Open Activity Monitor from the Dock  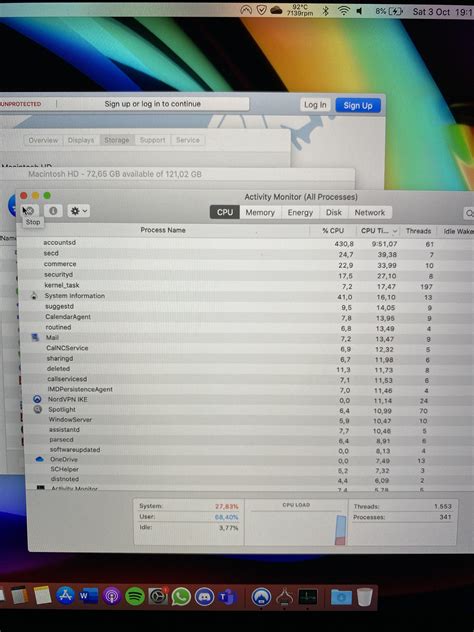[308, 597]
